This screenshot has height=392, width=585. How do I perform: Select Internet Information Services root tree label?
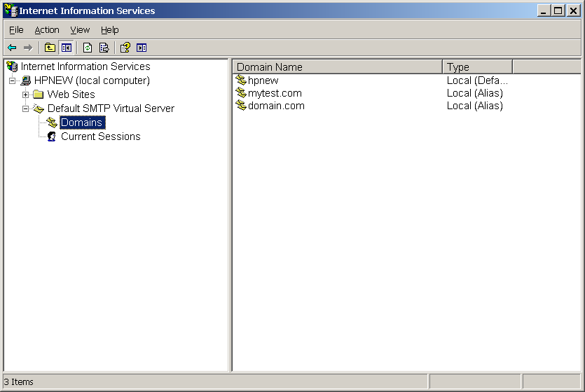tap(85, 66)
